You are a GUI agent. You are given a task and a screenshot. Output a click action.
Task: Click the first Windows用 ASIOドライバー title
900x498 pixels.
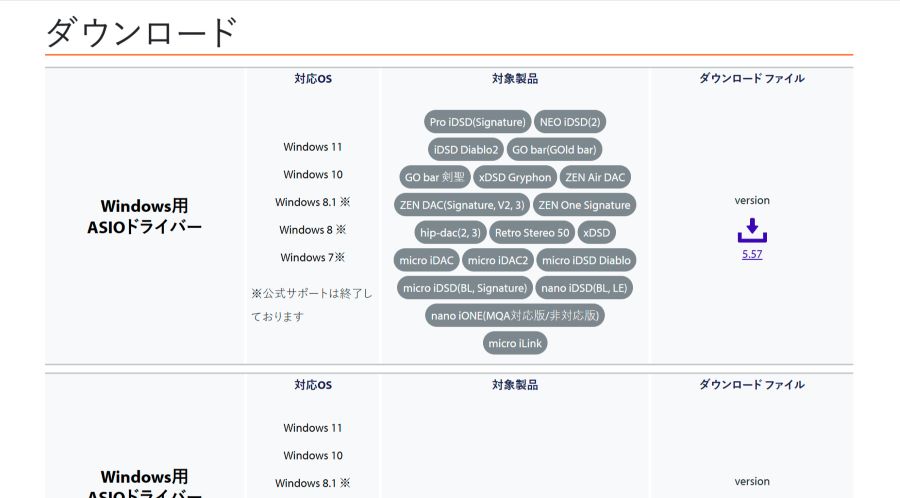click(x=145, y=216)
